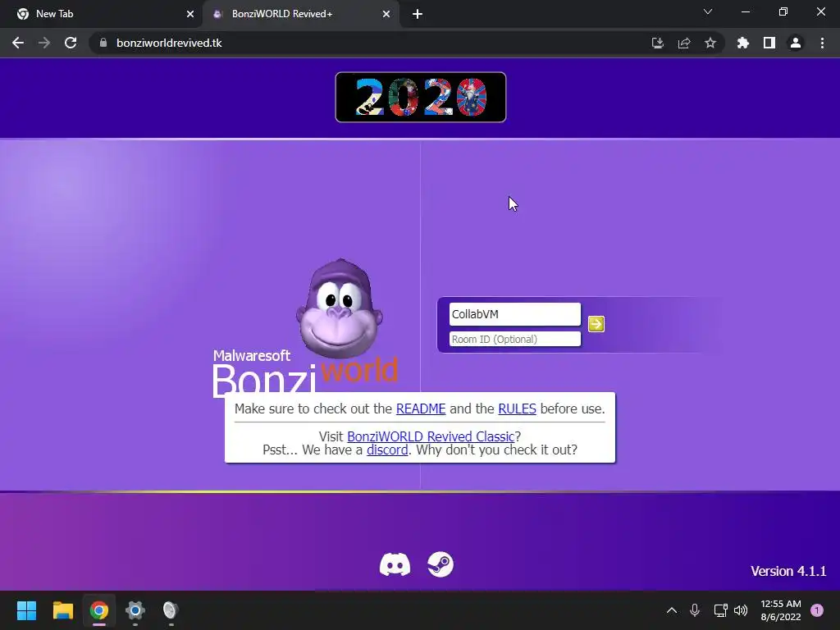Click the address bar URL bonziworldrevived.tk
Screen dimensions: 840x630
[x=169, y=43]
